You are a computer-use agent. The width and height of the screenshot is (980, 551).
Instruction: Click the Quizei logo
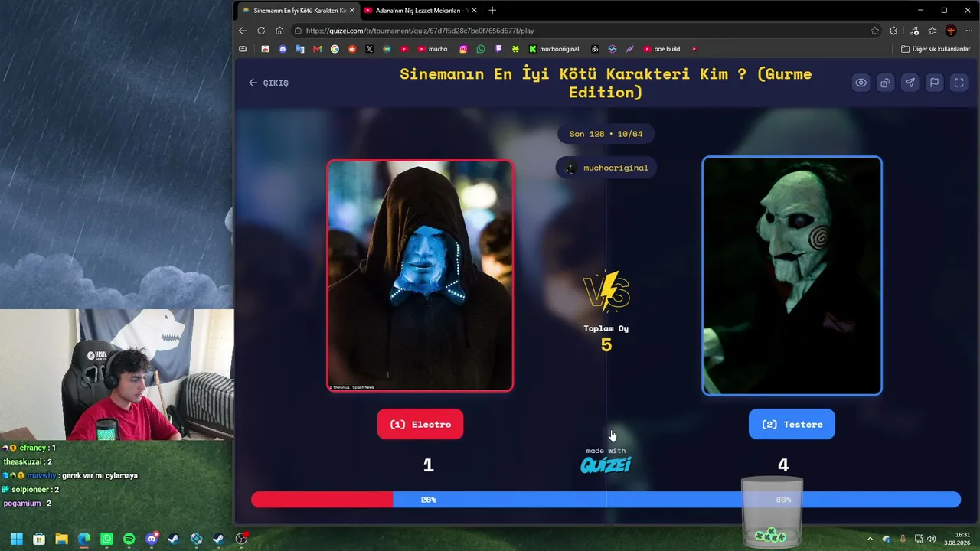click(606, 464)
